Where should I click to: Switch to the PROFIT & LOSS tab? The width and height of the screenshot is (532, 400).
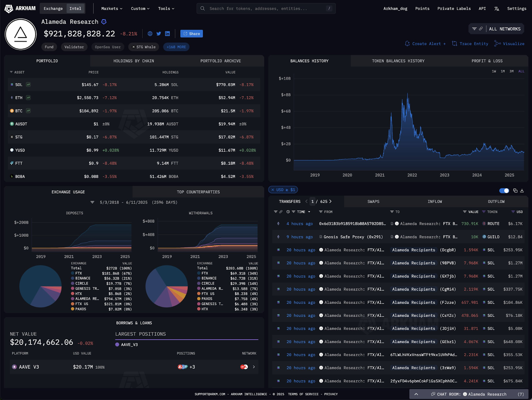tap(487, 61)
